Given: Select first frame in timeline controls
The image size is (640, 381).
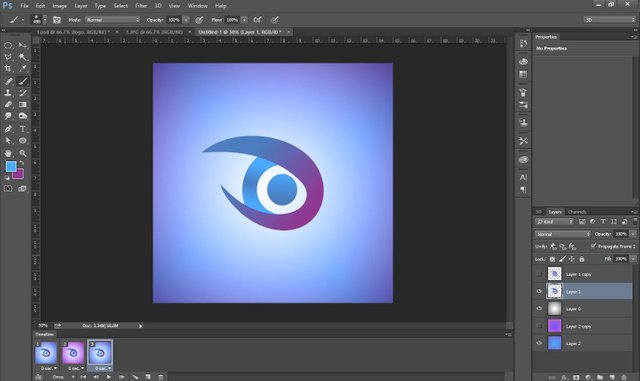Looking at the screenshot, I should [83, 377].
